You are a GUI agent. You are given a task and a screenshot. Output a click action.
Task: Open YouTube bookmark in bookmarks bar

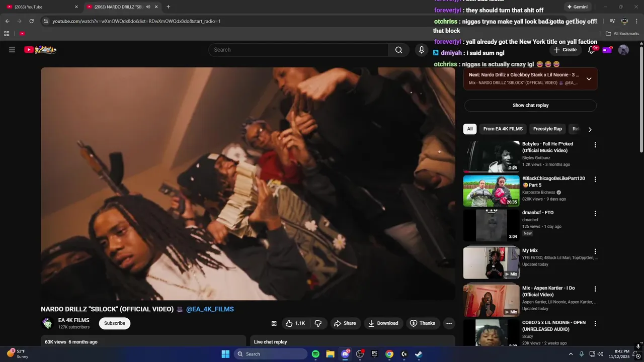click(22, 34)
